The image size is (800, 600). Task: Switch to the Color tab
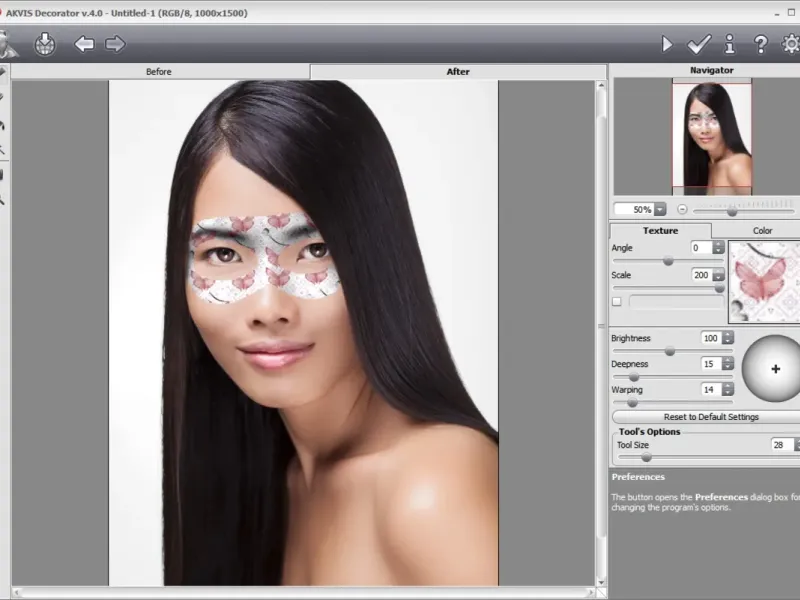762,230
